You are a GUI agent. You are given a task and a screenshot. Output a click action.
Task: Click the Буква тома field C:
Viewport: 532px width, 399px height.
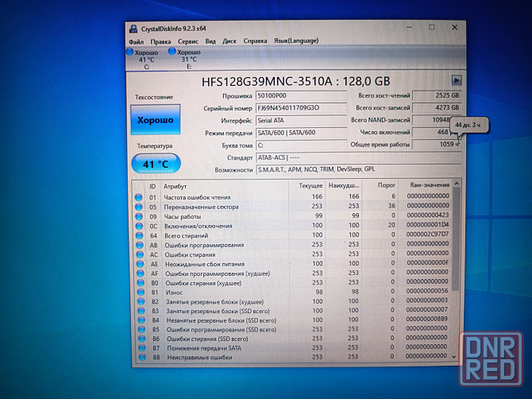(x=301, y=145)
